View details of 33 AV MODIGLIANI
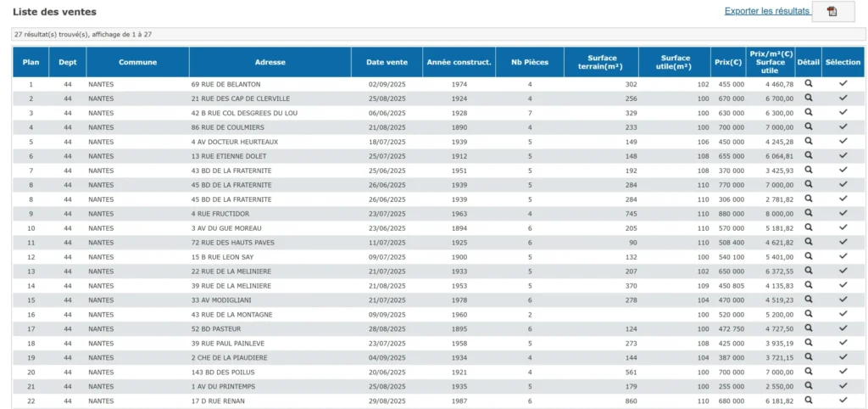Viewport: 868px width, 409px height. point(809,300)
